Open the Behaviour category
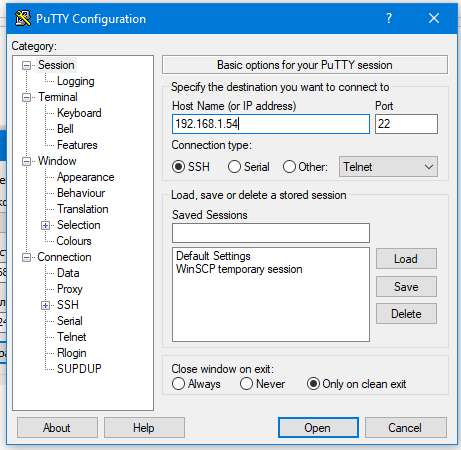The height and width of the screenshot is (450, 461). pyautogui.click(x=81, y=193)
